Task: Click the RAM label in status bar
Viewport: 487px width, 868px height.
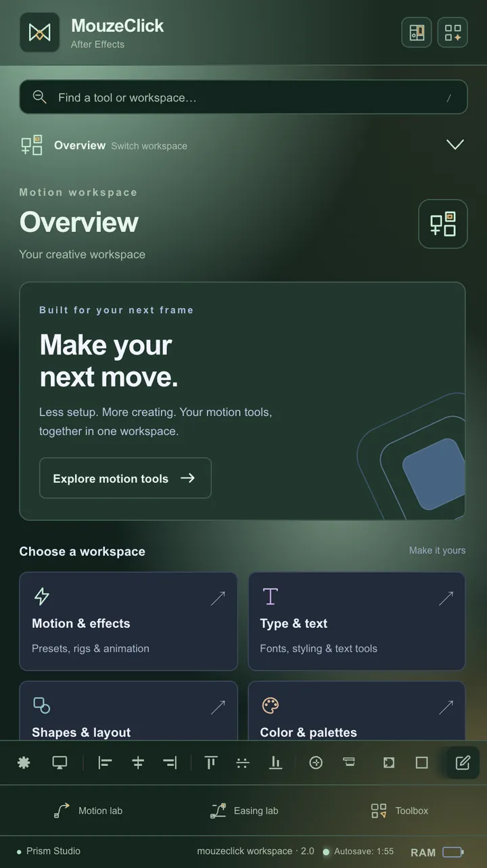Action: pyautogui.click(x=423, y=852)
